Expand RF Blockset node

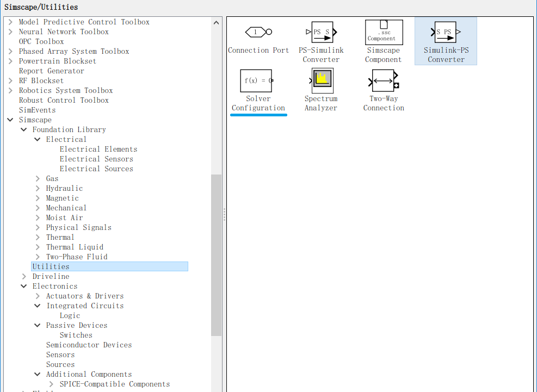10,81
